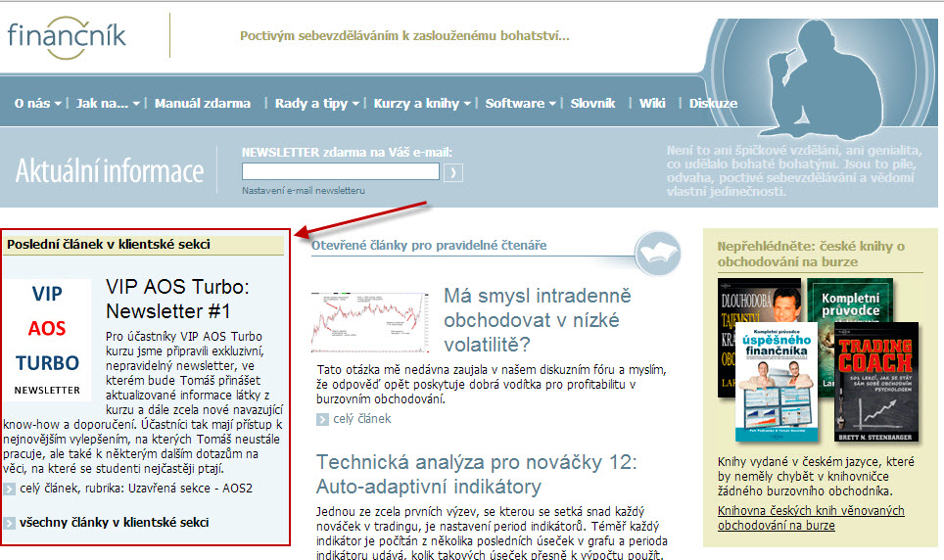Viewport: 944px width, 560px height.
Task: Click arrow icon beside 'všechny články v klientské sekci'
Action: [x=9, y=523]
